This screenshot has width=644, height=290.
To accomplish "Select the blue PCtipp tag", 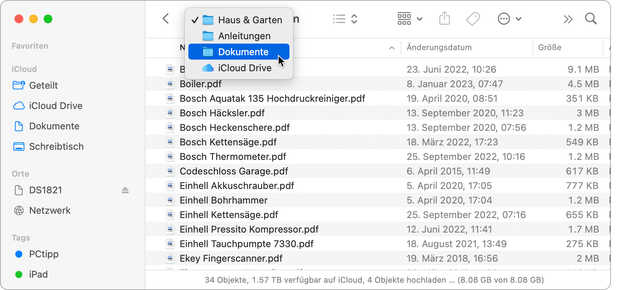I will click(x=36, y=254).
